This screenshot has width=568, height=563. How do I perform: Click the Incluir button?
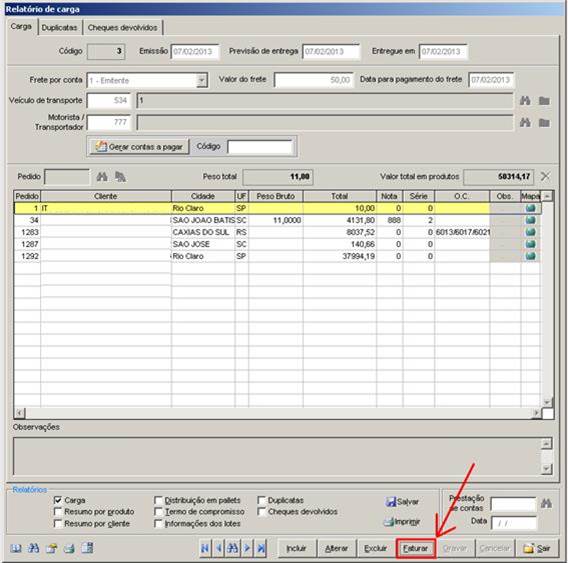click(x=296, y=549)
